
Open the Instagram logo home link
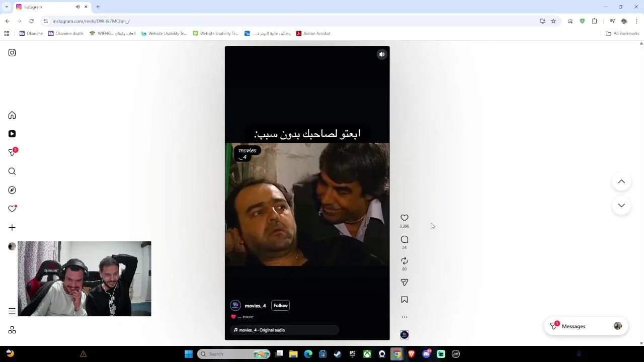point(12,53)
